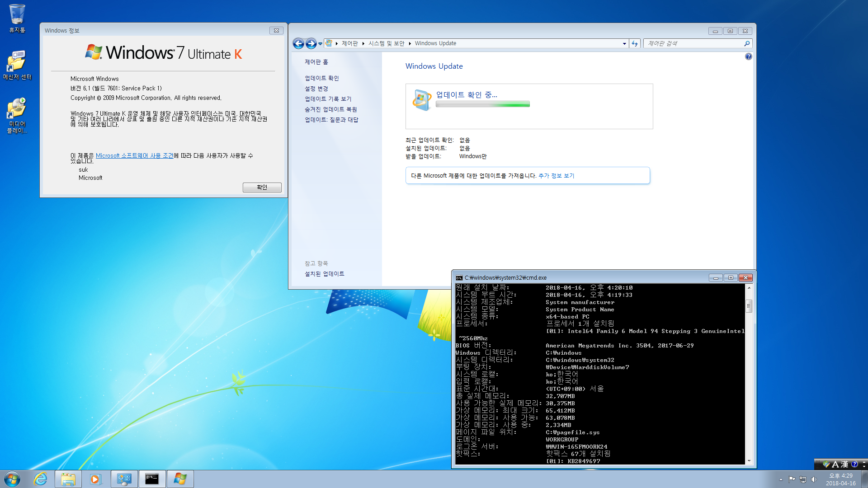Open the 제어판 홈 link
This screenshot has height=488, width=868.
point(316,62)
